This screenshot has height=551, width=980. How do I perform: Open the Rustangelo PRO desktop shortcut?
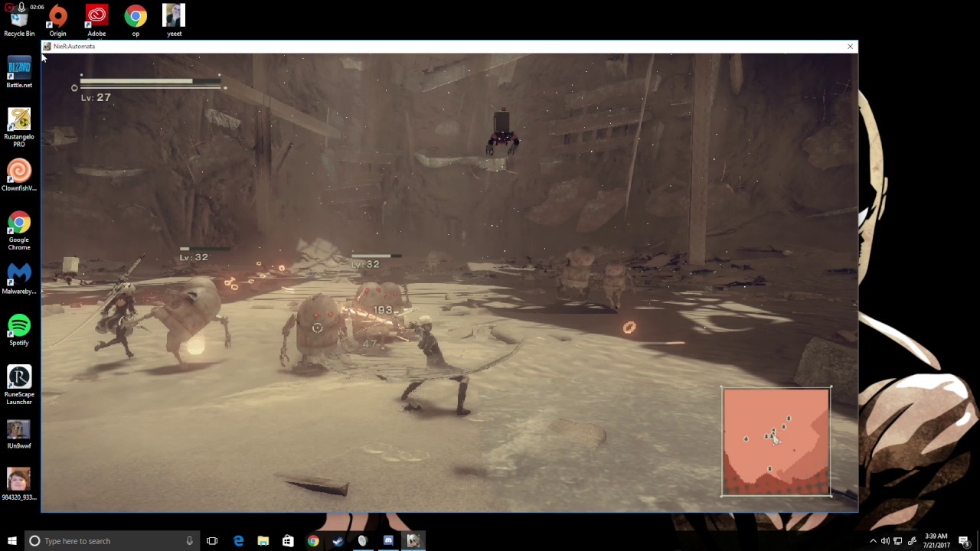tap(19, 127)
